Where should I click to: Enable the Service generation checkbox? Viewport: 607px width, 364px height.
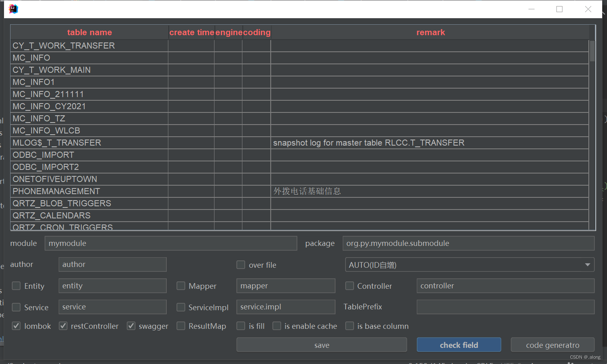[x=16, y=307]
